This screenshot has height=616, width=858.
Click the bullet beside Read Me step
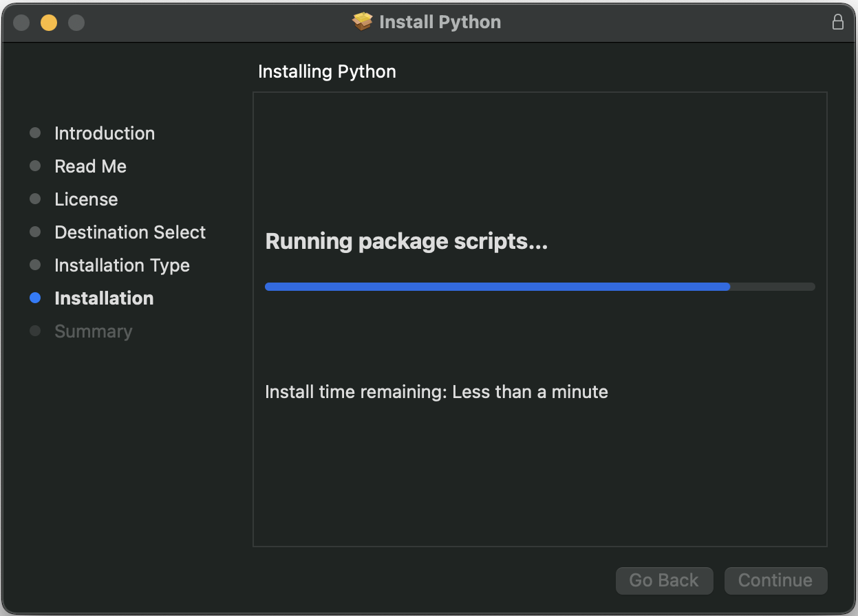pos(35,166)
